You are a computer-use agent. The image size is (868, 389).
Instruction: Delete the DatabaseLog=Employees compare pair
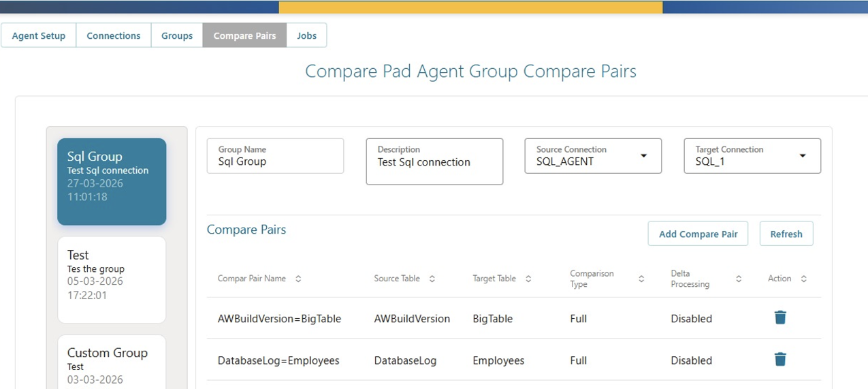780,359
